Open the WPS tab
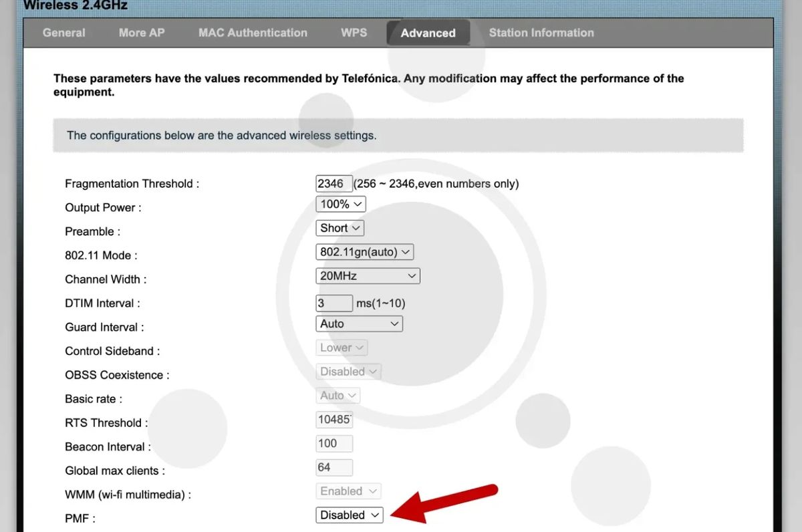 point(354,33)
